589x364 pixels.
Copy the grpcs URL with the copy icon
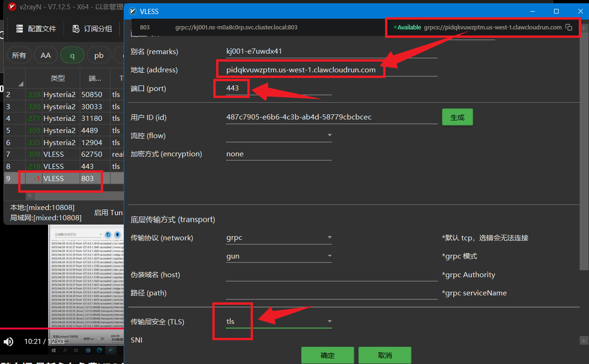(x=568, y=27)
